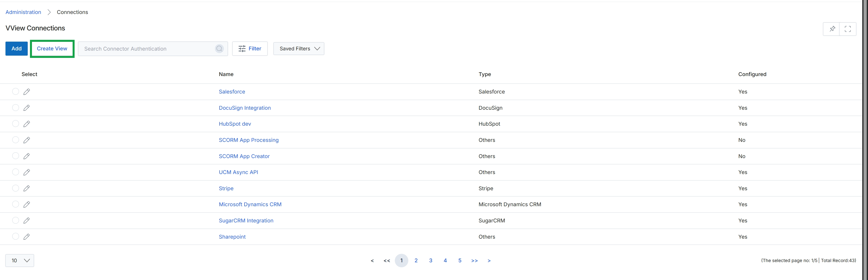Click the Type column header

coord(485,74)
